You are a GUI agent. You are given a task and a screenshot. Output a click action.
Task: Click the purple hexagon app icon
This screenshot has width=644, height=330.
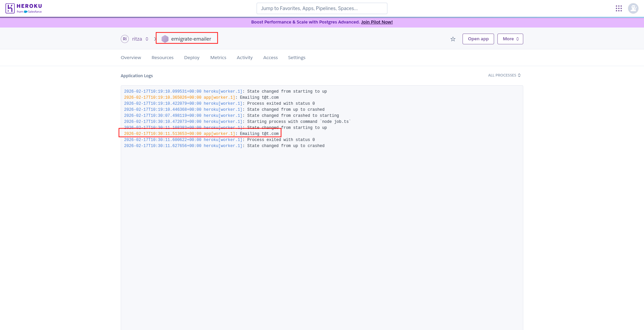coord(165,39)
